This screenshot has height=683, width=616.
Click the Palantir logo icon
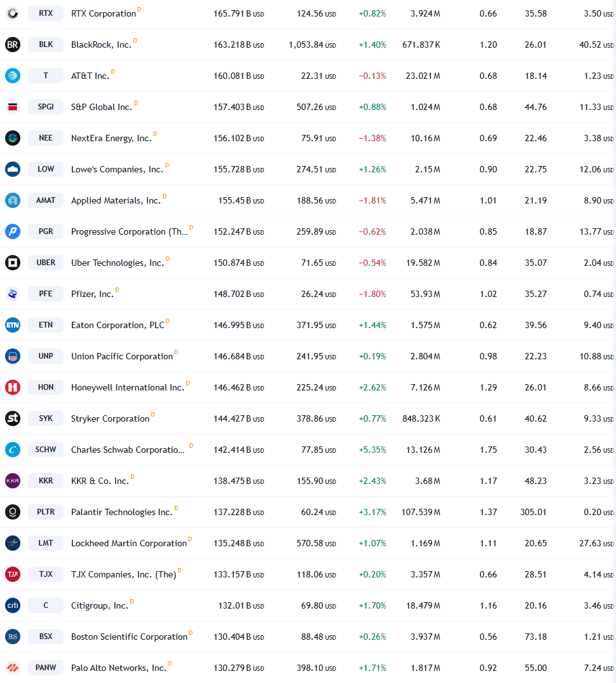(x=13, y=512)
